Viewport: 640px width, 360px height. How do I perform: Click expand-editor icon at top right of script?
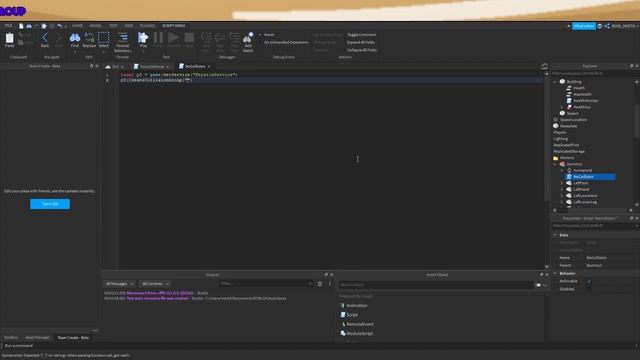[x=544, y=66]
